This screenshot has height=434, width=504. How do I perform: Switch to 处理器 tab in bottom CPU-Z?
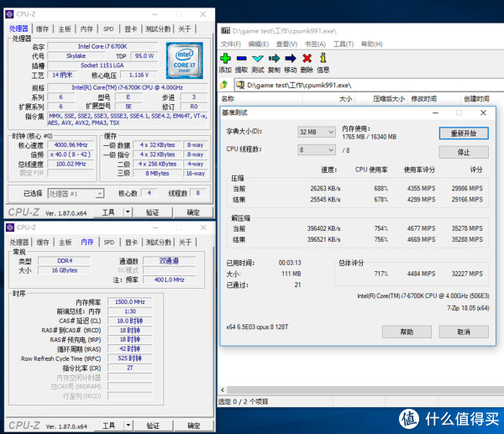click(19, 243)
